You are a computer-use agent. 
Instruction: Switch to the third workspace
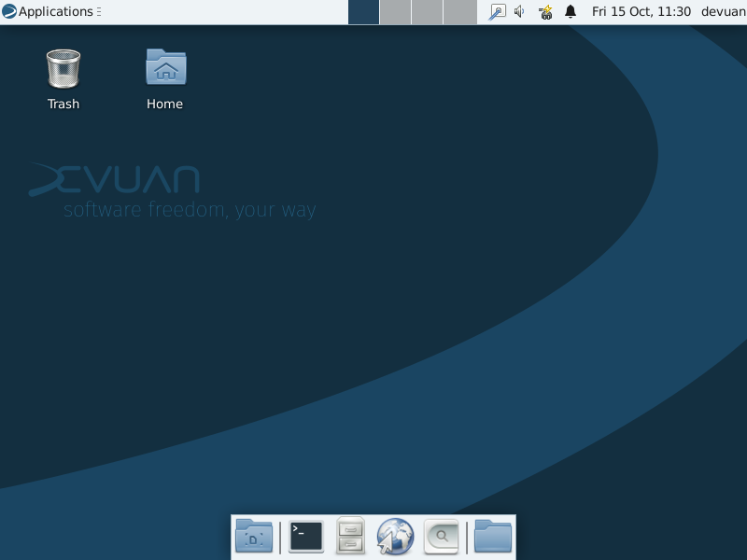pos(428,12)
